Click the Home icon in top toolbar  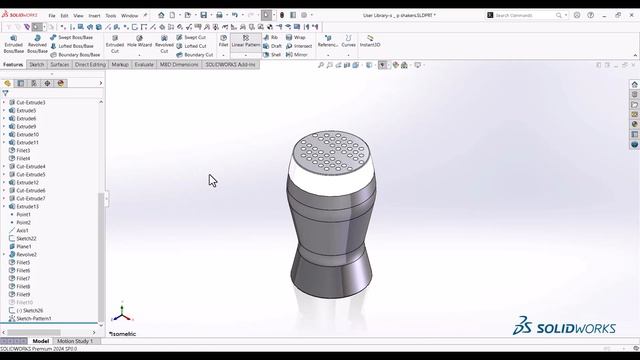[x=161, y=15]
